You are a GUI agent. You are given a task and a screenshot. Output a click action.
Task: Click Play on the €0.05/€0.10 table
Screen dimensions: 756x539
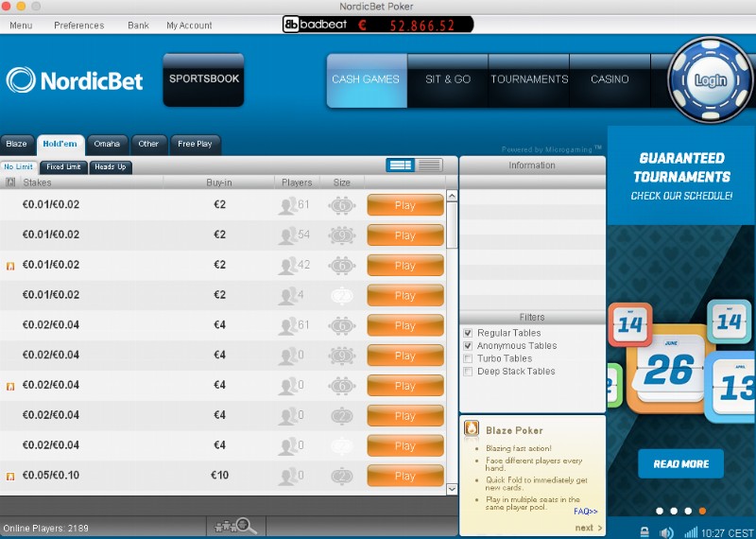[x=405, y=476]
